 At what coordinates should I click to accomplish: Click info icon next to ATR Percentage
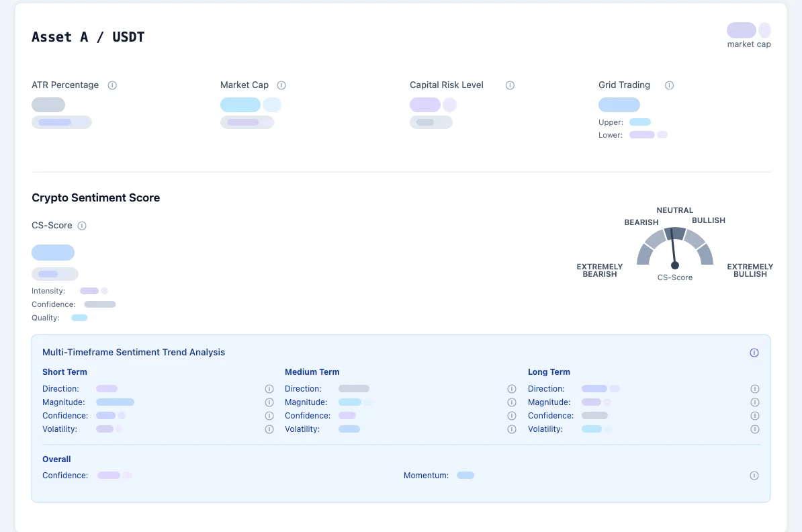coord(112,85)
